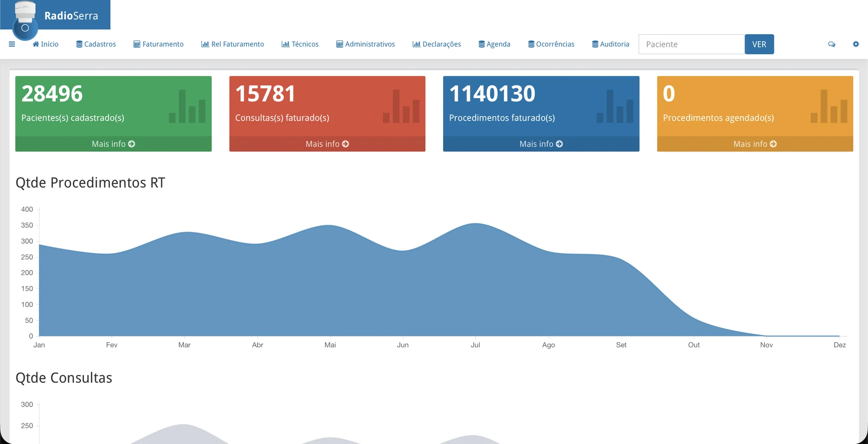Screen dimensions: 868x444
Task: Click the 28496 patients count
Action: pyautogui.click(x=52, y=94)
